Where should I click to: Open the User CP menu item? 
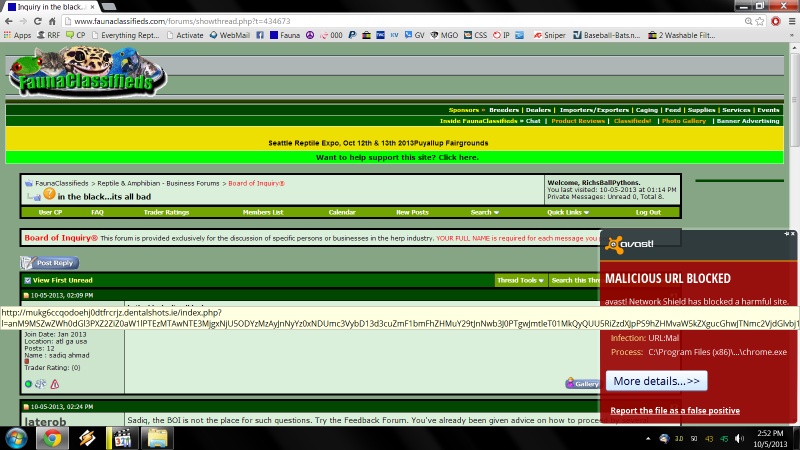click(x=50, y=212)
